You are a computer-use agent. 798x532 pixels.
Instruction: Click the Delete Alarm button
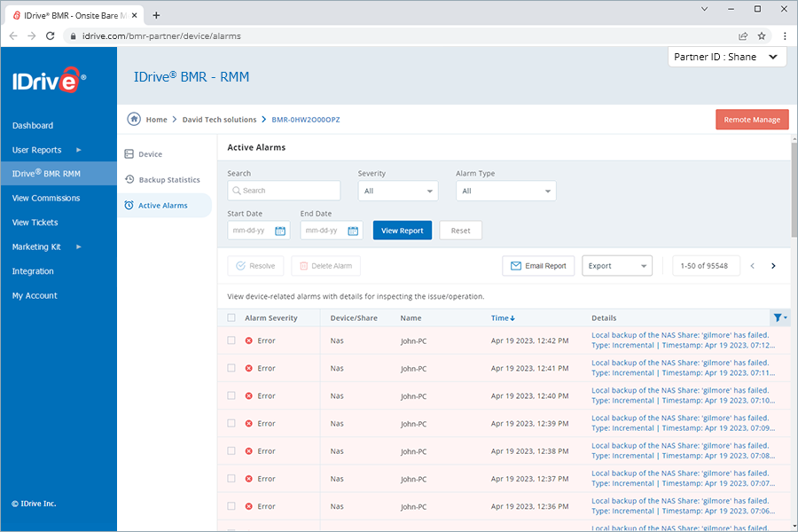point(325,266)
